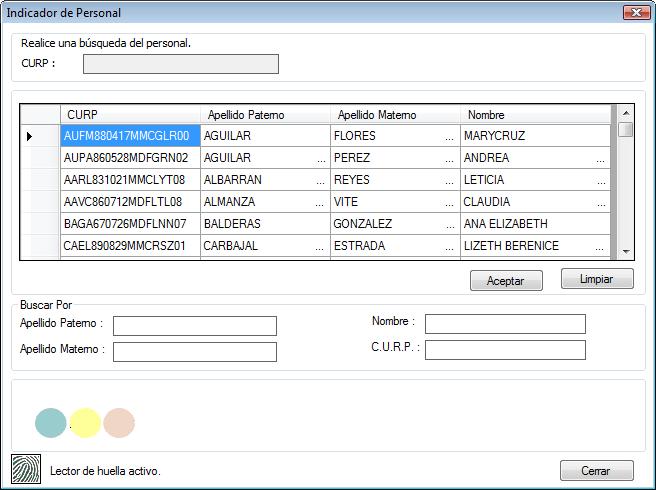Focus the top CURP search field
The image size is (656, 490).
tap(181, 64)
